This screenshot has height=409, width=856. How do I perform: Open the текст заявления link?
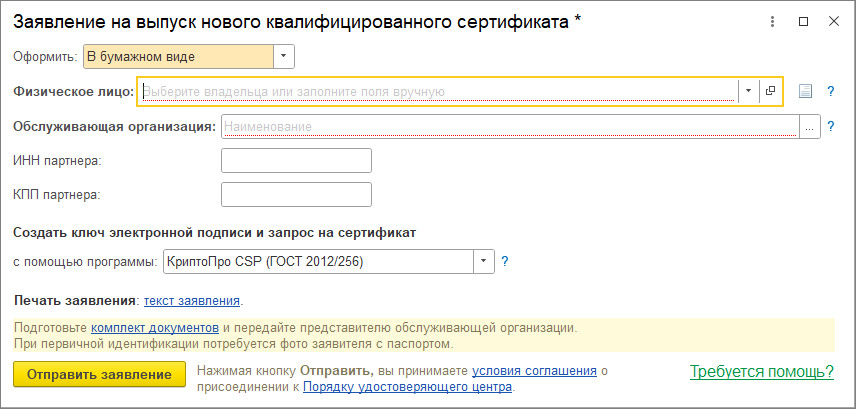(x=192, y=300)
